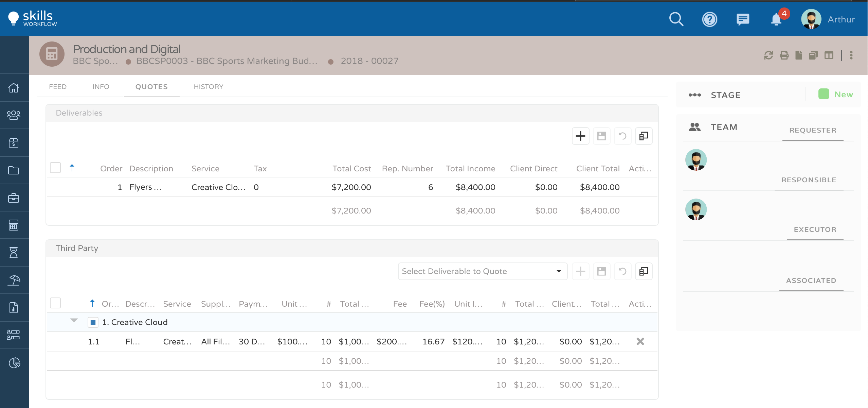The width and height of the screenshot is (868, 408).
Task: Sort Deliverables using the up arrow
Action: coord(72,168)
